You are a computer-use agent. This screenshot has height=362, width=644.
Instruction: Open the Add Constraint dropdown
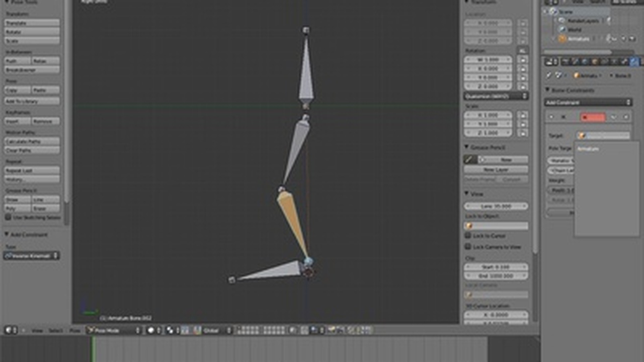point(588,102)
